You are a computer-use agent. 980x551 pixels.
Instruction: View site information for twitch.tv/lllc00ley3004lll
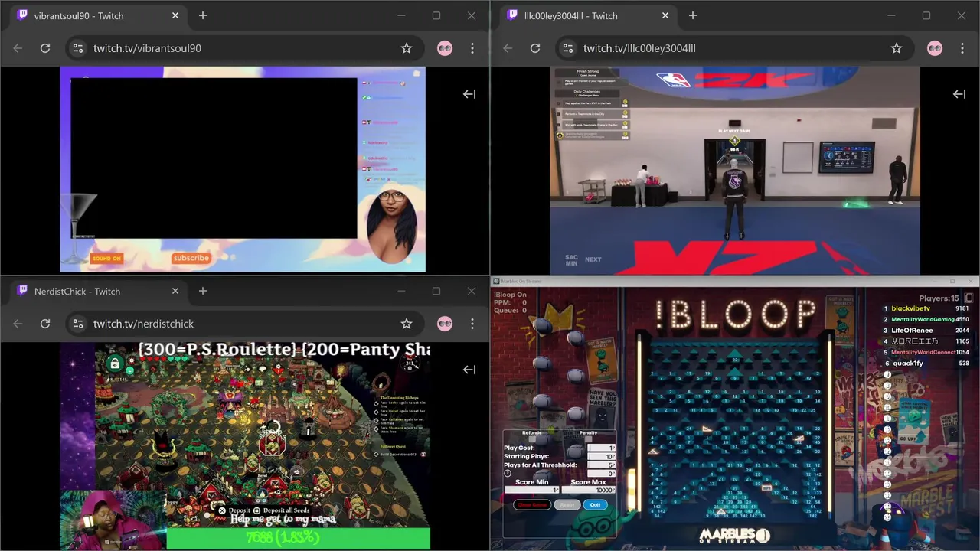click(567, 48)
